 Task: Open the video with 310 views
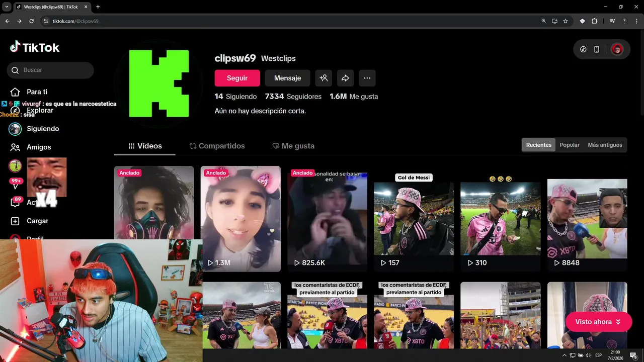501,219
